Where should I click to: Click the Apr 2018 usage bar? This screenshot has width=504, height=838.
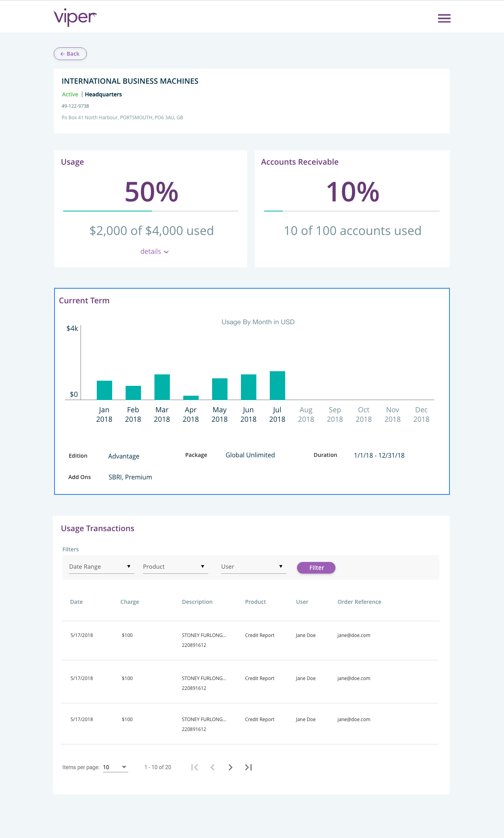pos(191,398)
